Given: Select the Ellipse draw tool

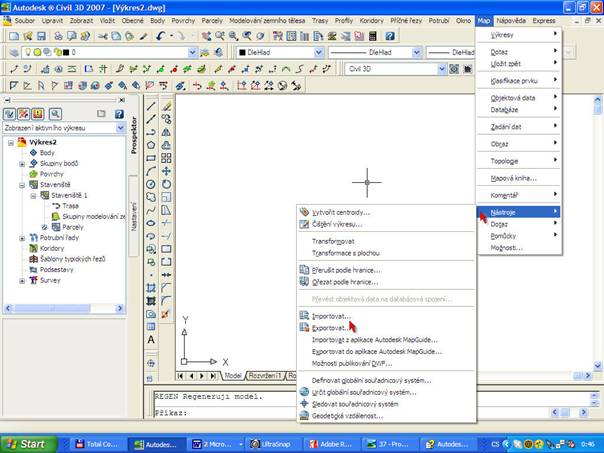Looking at the screenshot, I should click(x=151, y=223).
